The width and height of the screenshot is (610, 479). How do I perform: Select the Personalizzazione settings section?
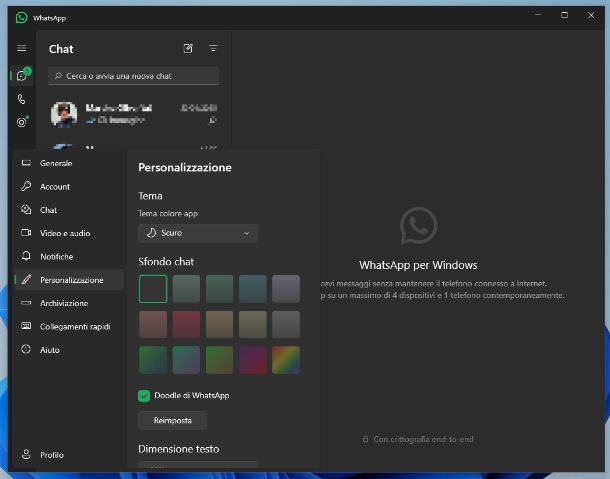click(69, 279)
